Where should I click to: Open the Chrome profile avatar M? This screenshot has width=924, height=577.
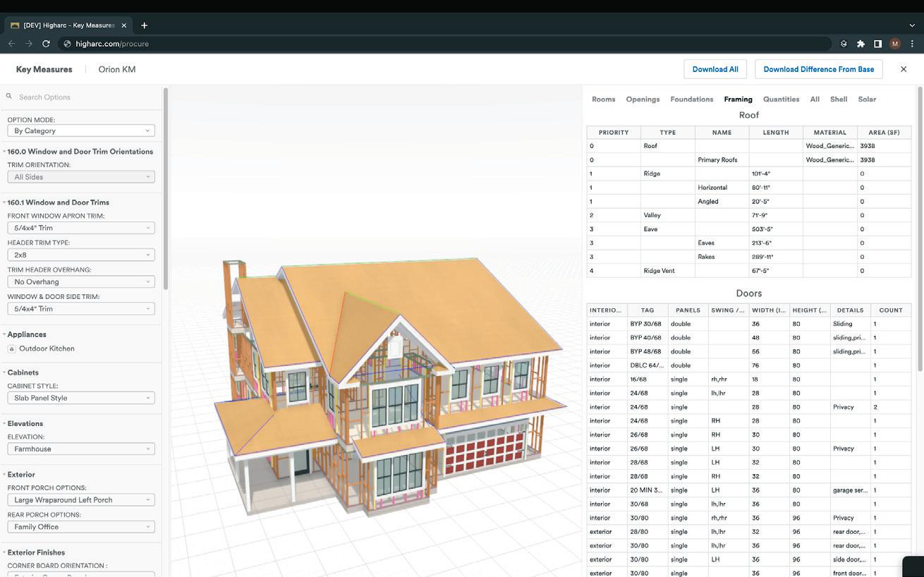[x=895, y=44]
